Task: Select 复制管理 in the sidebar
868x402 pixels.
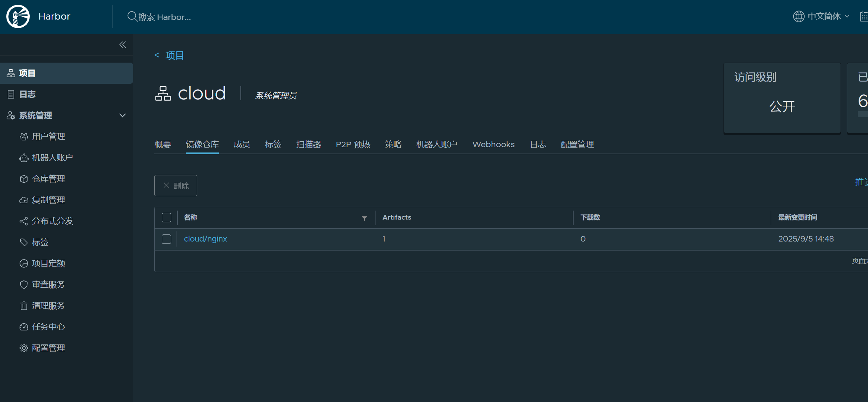Action: 49,200
